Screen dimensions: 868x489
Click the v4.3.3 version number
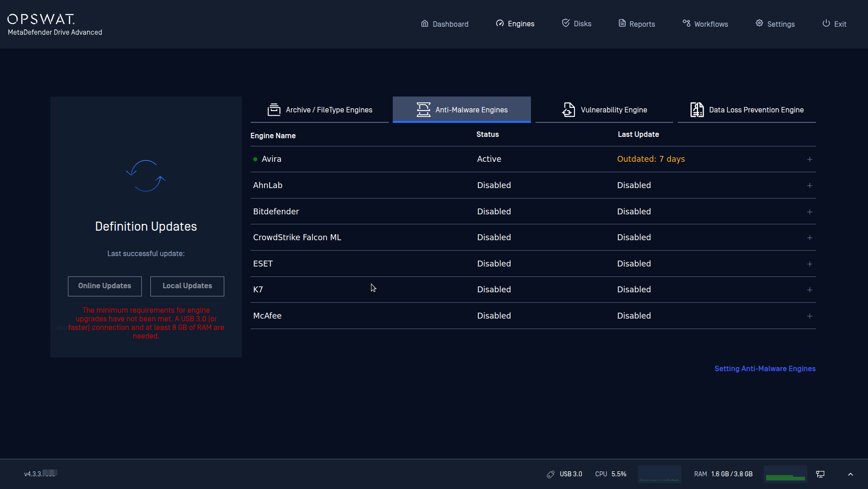pyautogui.click(x=40, y=474)
